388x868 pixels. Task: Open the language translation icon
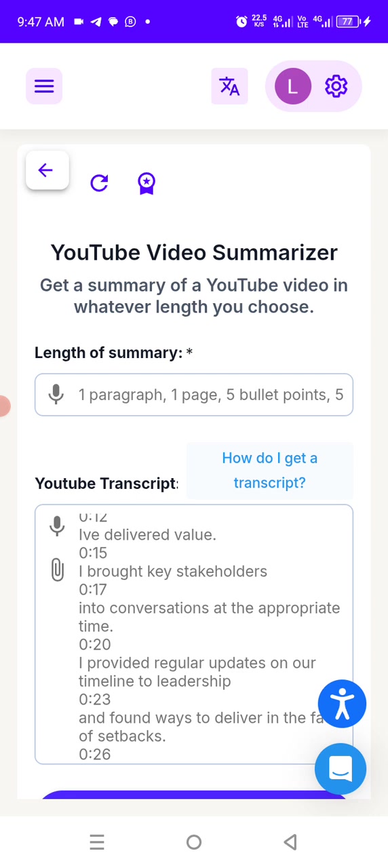tap(229, 86)
